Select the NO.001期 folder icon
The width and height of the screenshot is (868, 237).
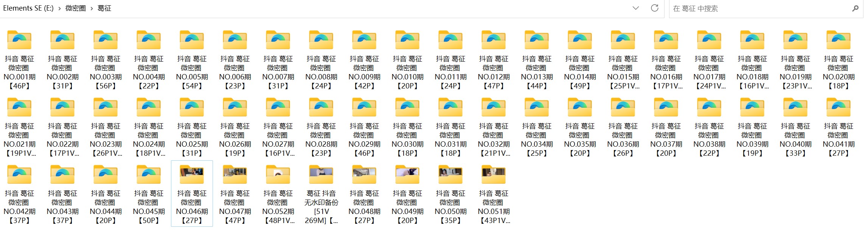pos(19,40)
